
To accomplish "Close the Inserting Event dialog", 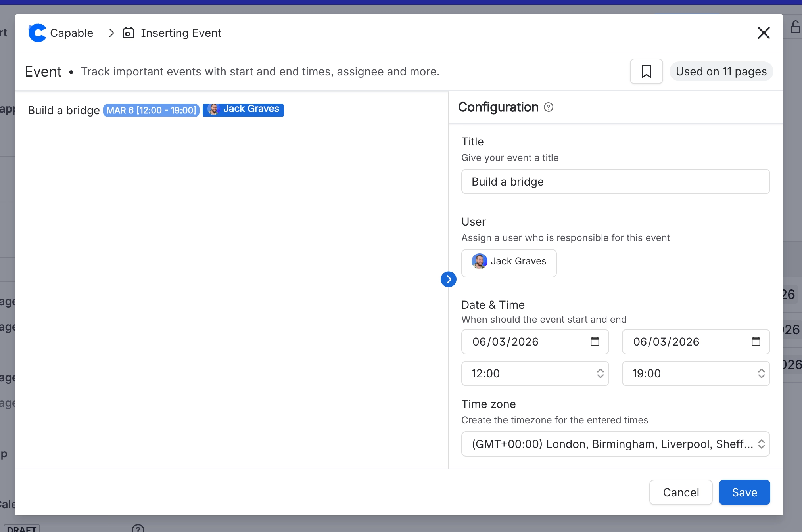I will [x=764, y=33].
